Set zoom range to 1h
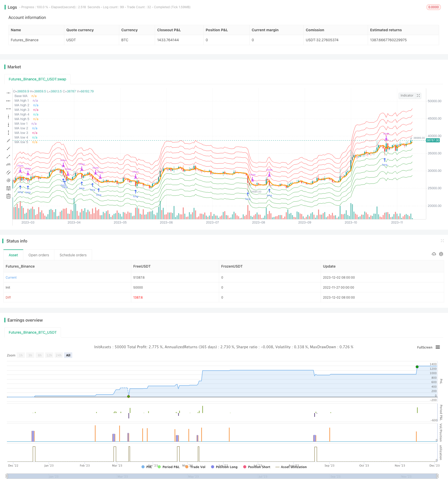 21,355
